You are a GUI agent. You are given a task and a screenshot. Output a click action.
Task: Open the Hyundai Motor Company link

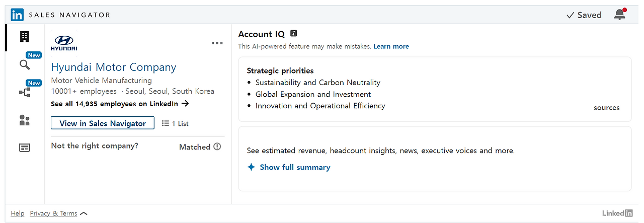[x=114, y=67]
